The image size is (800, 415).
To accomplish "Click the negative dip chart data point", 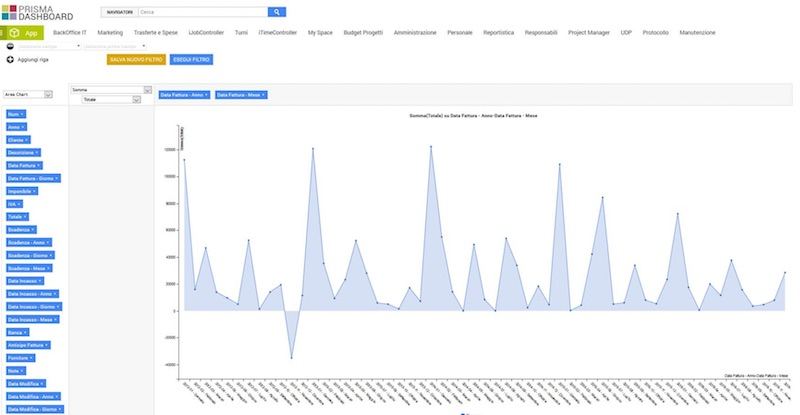I will point(291,357).
